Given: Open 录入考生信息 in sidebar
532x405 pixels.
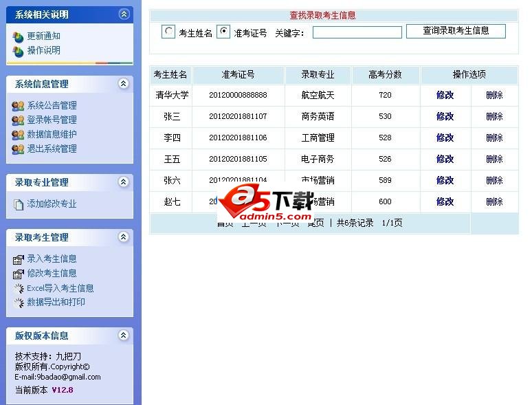Looking at the screenshot, I should pos(52,259).
